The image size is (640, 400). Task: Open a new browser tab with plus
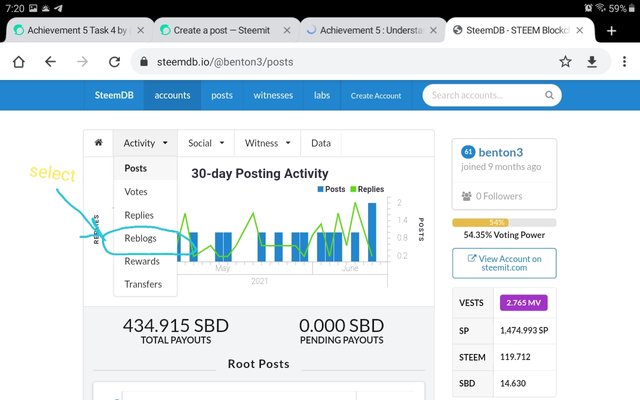[x=611, y=31]
